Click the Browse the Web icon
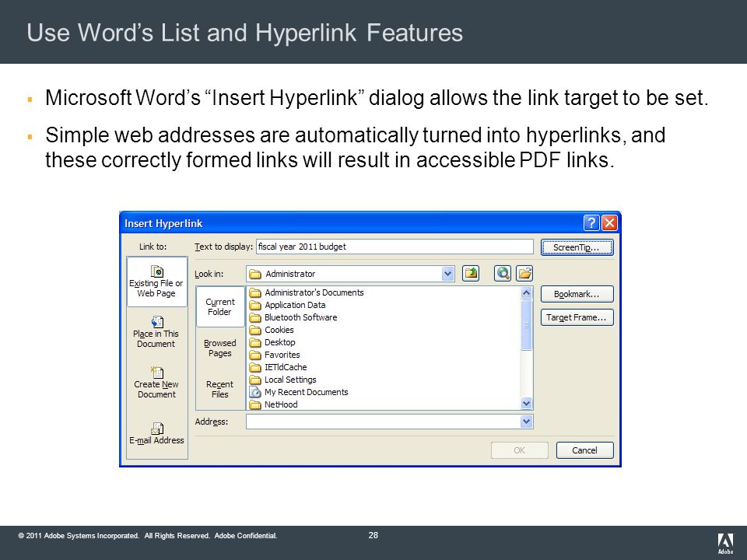 (503, 274)
